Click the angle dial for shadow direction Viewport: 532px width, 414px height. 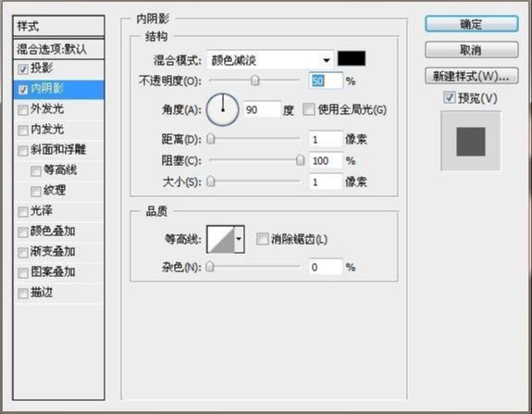tap(223, 109)
